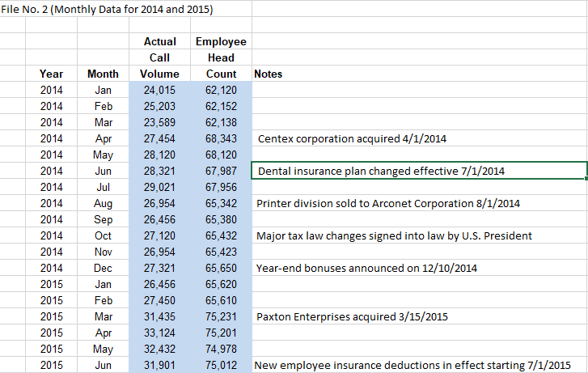Select the "Call" header cell
Viewport: 588px width, 373px height.
pyautogui.click(x=159, y=57)
